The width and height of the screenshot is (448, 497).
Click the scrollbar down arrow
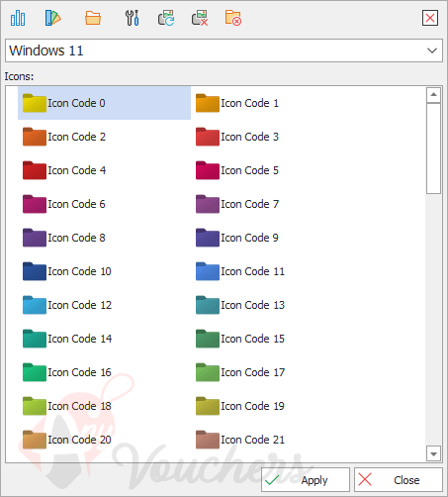(433, 454)
